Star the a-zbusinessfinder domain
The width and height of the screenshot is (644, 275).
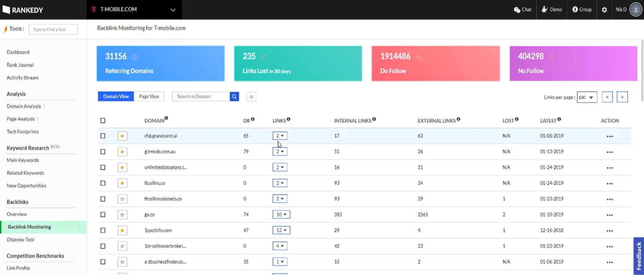click(x=122, y=262)
